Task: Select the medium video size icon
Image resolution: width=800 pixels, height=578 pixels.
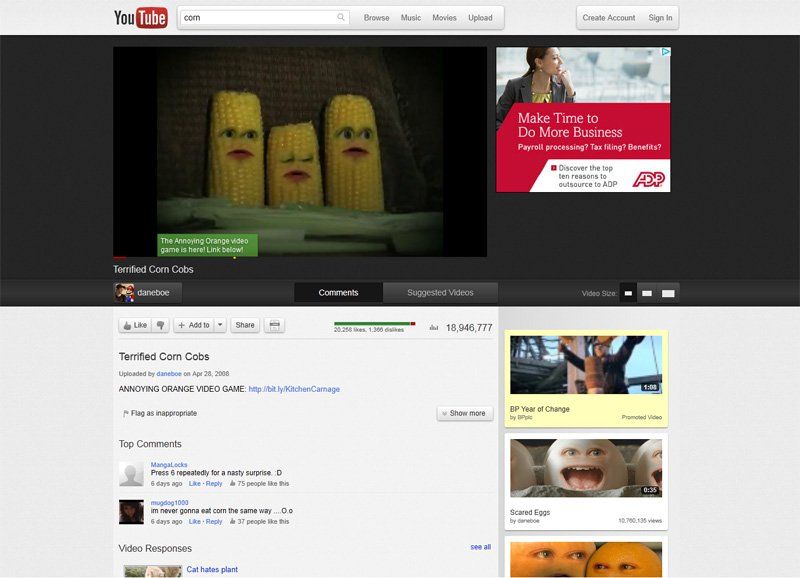Action: click(x=647, y=293)
